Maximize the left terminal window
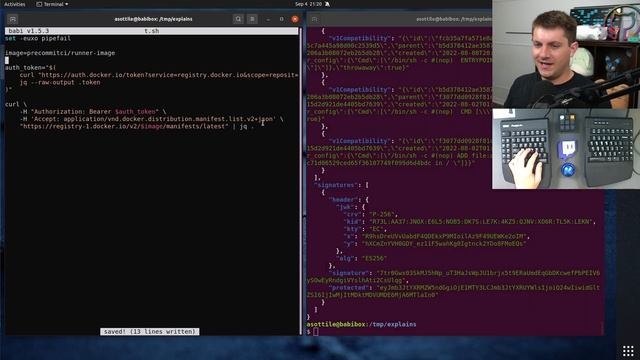Image resolution: width=640 pixels, height=360 pixels. 281,19
